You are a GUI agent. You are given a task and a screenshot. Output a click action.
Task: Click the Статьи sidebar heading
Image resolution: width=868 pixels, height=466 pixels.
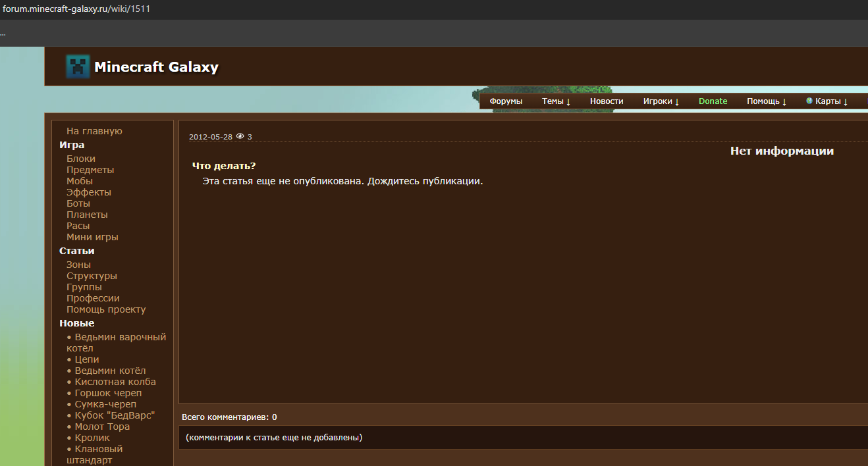pos(77,251)
